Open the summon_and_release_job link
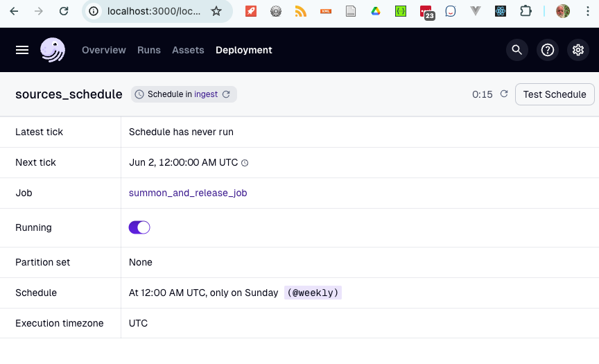The image size is (599, 364). pyautogui.click(x=188, y=193)
